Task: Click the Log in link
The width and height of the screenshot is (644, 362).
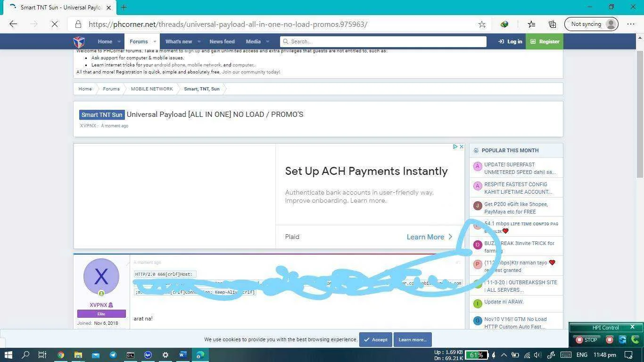Action: (x=510, y=41)
